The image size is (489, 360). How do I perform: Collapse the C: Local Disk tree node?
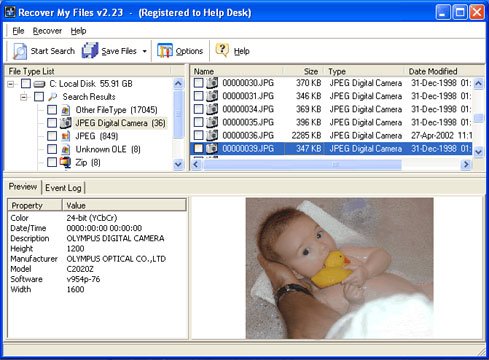pyautogui.click(x=11, y=84)
